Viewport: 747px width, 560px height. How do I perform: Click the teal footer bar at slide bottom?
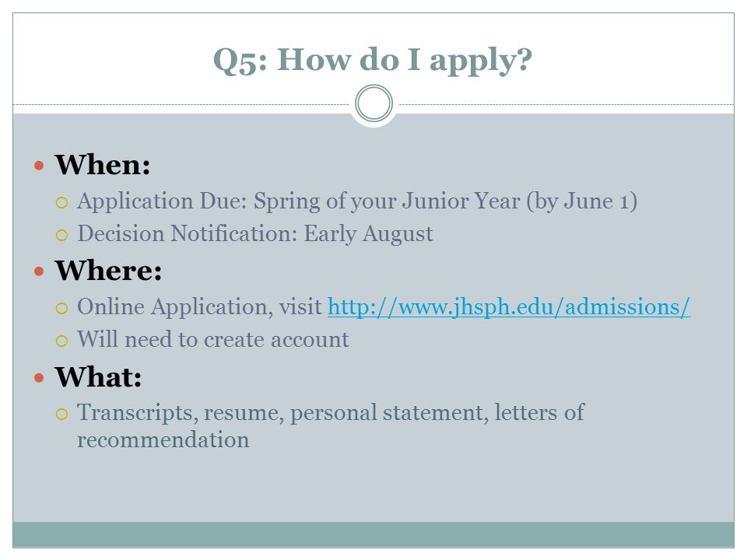(x=373, y=534)
